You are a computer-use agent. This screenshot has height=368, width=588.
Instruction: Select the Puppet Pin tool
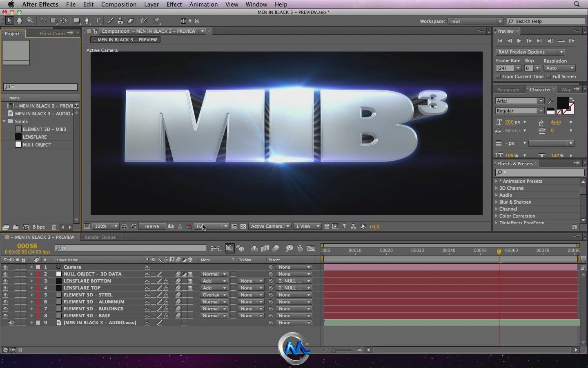(157, 20)
